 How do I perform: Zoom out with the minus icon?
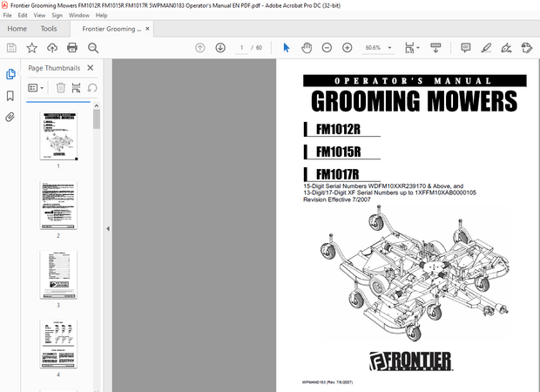(327, 48)
